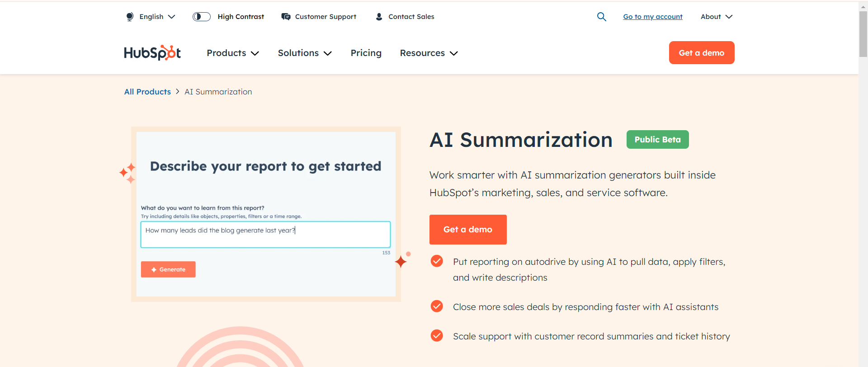Open the Resources menu
868x367 pixels.
pyautogui.click(x=429, y=53)
